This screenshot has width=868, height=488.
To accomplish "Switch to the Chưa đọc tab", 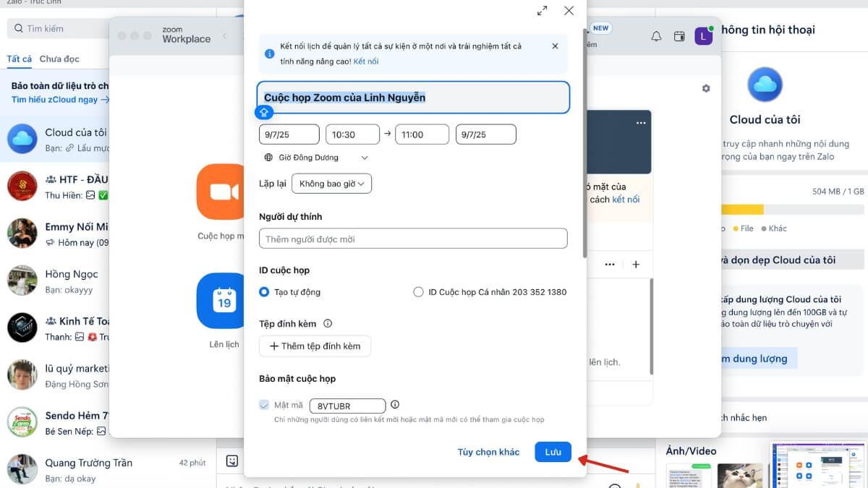I will coord(59,59).
